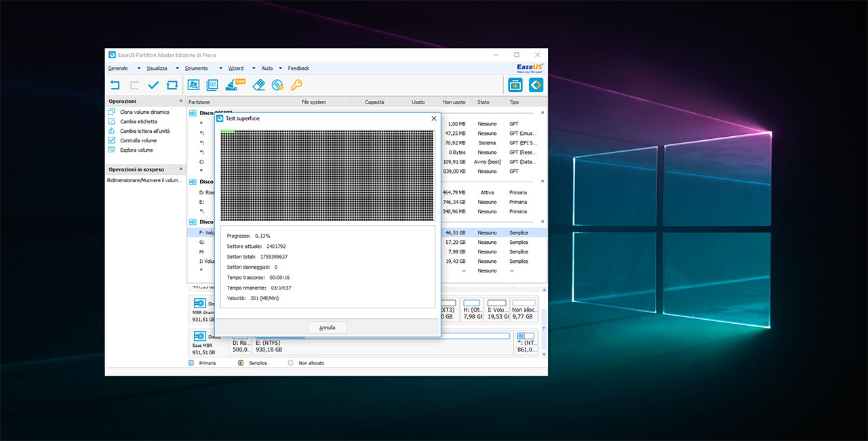The width and height of the screenshot is (868, 441).
Task: Sort by the Partizione column header
Action: (x=243, y=102)
